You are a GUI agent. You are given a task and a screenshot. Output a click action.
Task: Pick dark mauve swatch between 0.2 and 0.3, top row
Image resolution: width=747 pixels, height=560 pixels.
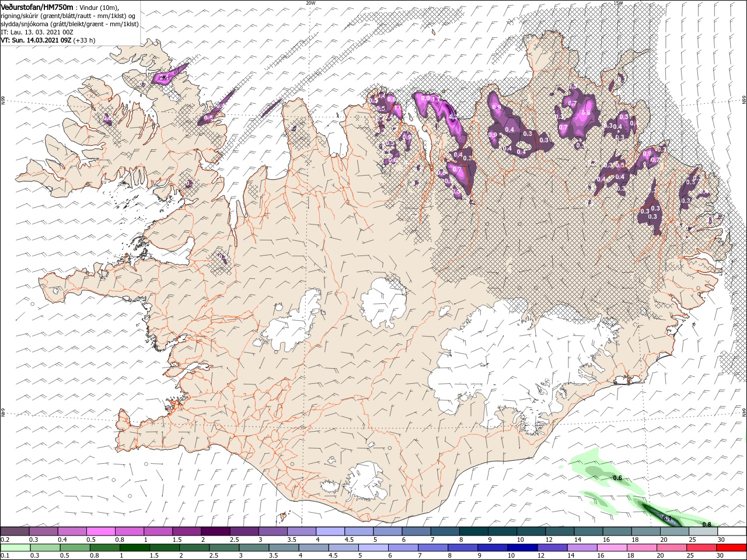(x=15, y=531)
